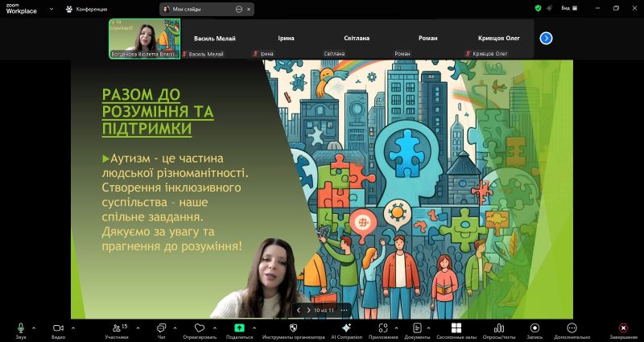Launch AI Companion
Image resolution: width=644 pixels, height=342 pixels.
[347, 331]
